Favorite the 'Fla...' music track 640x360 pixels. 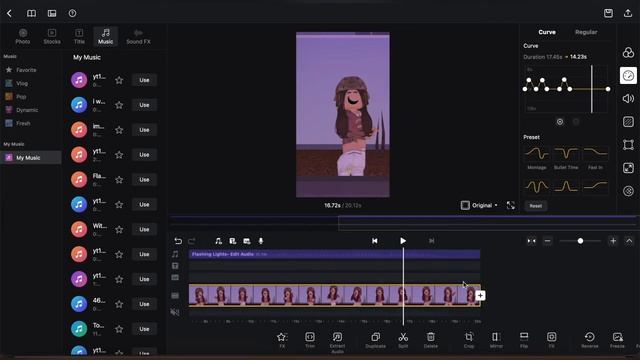(x=119, y=180)
